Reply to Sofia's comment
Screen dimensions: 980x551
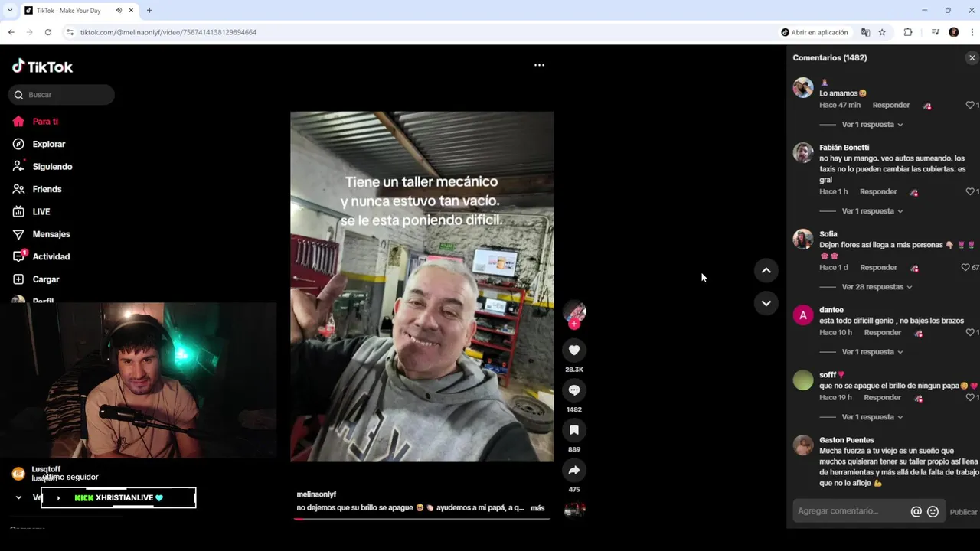878,267
